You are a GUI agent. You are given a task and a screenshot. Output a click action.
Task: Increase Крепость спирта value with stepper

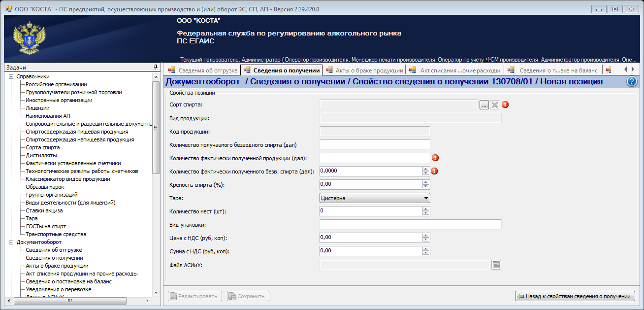[426, 182]
